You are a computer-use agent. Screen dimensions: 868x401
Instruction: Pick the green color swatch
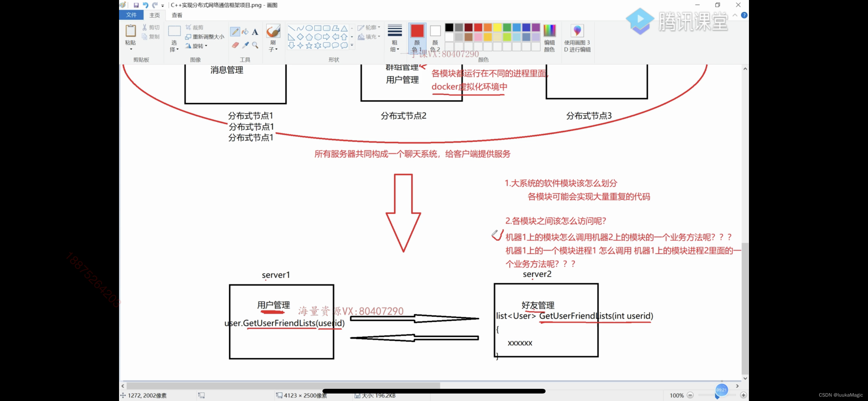(x=507, y=27)
